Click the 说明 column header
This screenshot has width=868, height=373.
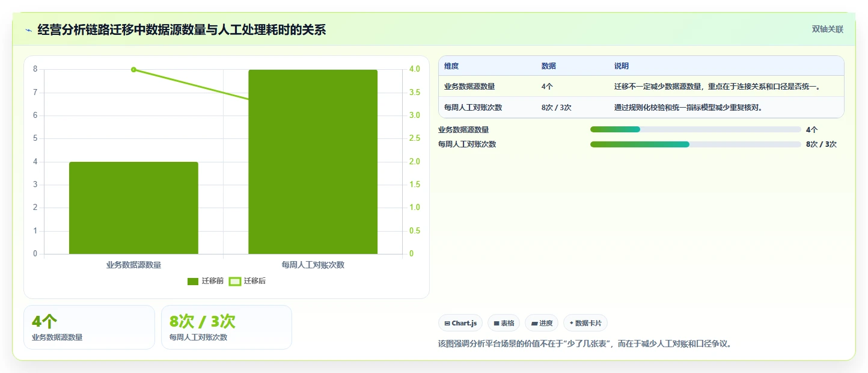point(622,66)
